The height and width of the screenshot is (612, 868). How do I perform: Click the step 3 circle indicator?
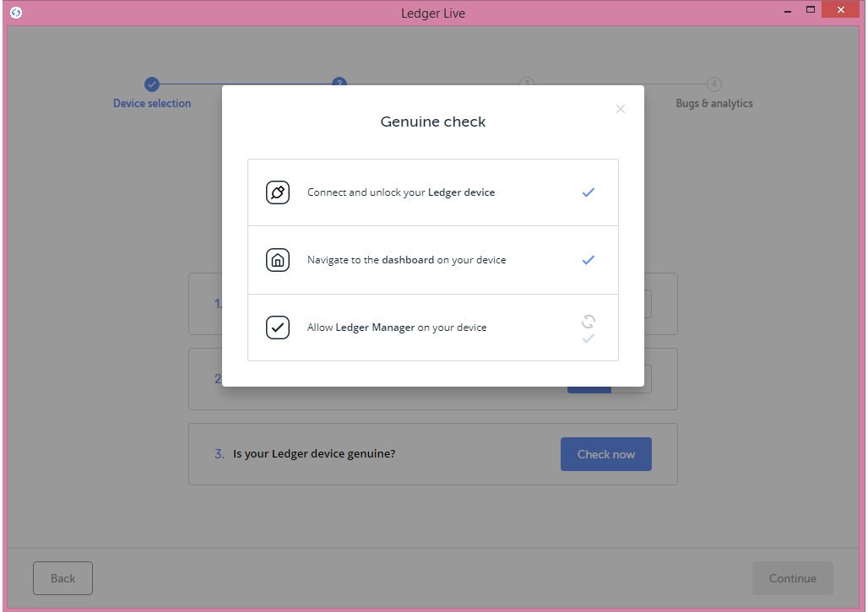[526, 82]
